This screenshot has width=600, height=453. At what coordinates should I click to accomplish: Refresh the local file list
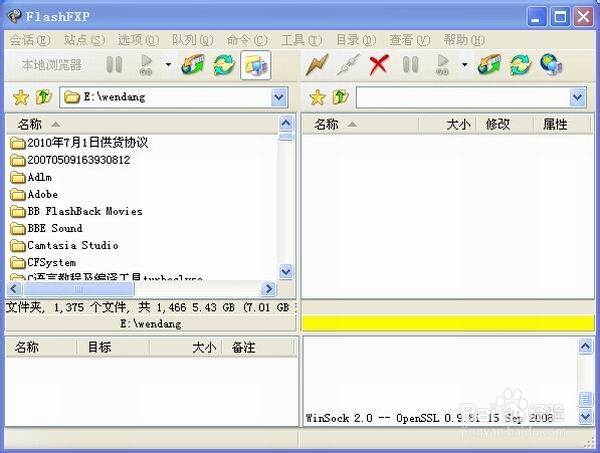click(224, 64)
